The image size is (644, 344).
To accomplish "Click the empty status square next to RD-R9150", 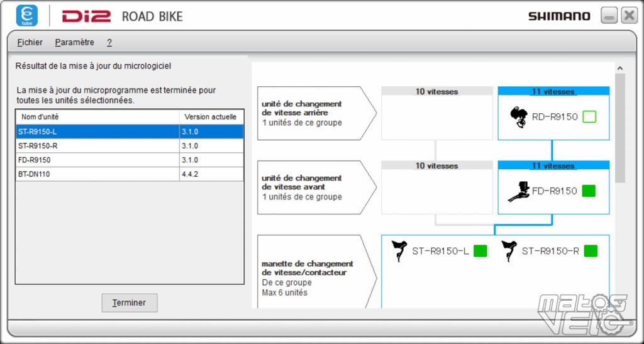I will click(x=589, y=117).
